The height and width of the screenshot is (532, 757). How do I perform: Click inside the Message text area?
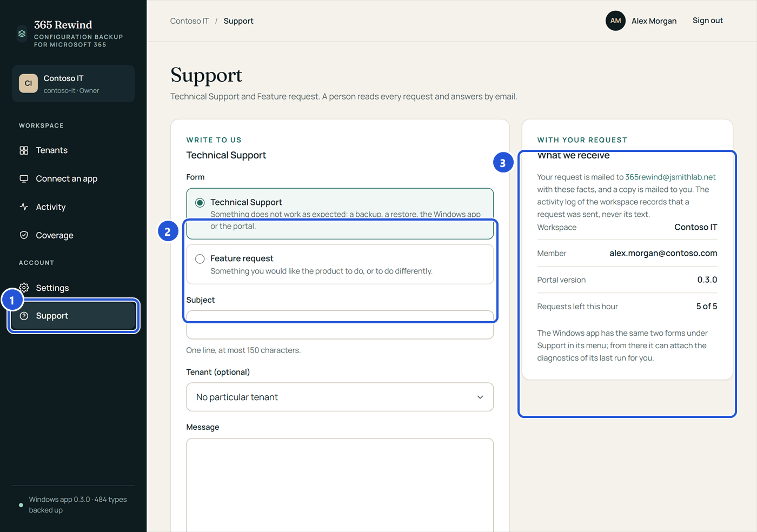coord(340,485)
